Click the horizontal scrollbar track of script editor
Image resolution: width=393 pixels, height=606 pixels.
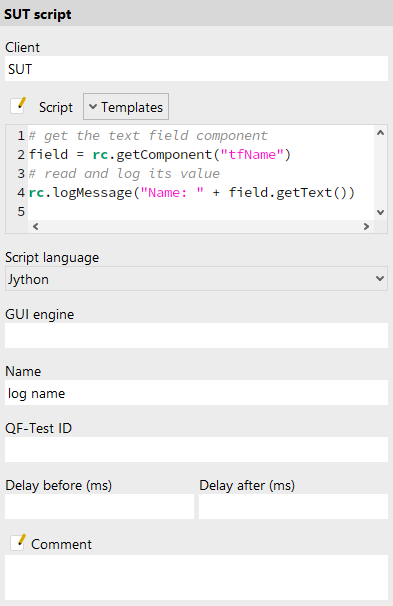(x=201, y=226)
